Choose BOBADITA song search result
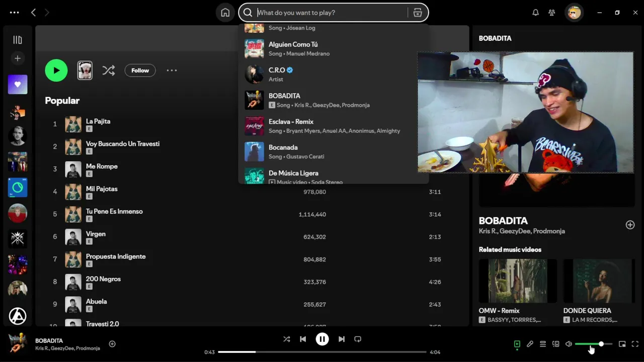Screen dimensions: 644x362 pos(334,100)
